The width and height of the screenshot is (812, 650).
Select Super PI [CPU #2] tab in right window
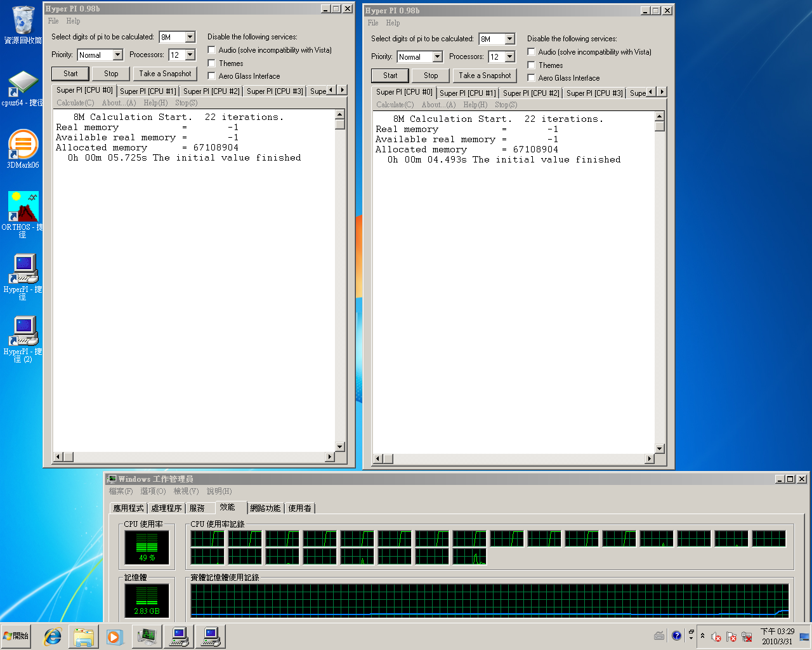(531, 93)
